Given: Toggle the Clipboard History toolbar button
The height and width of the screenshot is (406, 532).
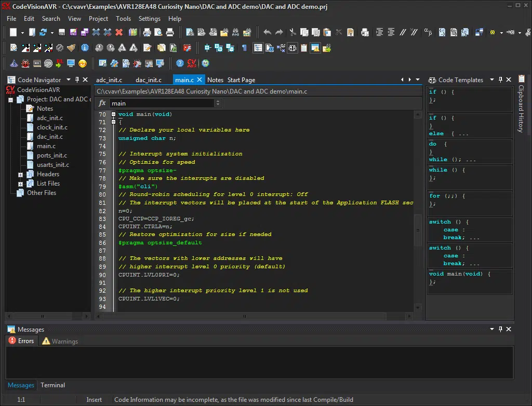Looking at the screenshot, I should 304,48.
